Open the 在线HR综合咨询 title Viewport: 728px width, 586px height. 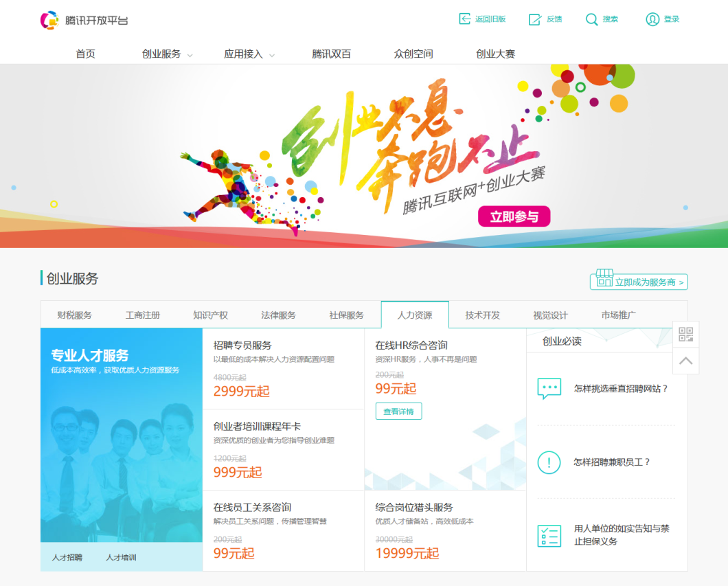tap(411, 346)
